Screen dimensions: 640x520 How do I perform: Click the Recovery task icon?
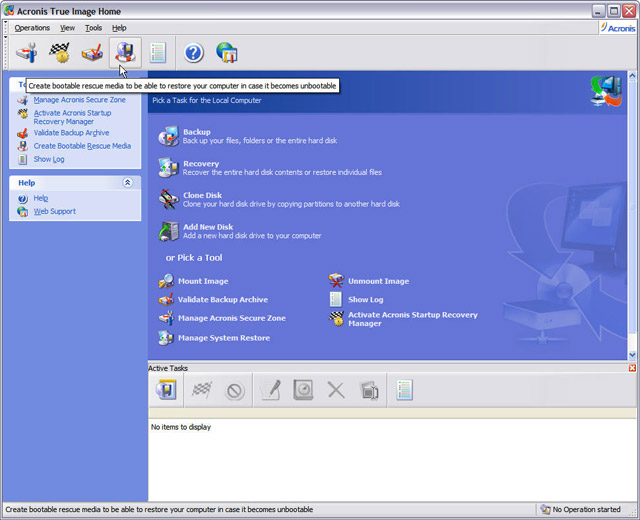[x=169, y=167]
